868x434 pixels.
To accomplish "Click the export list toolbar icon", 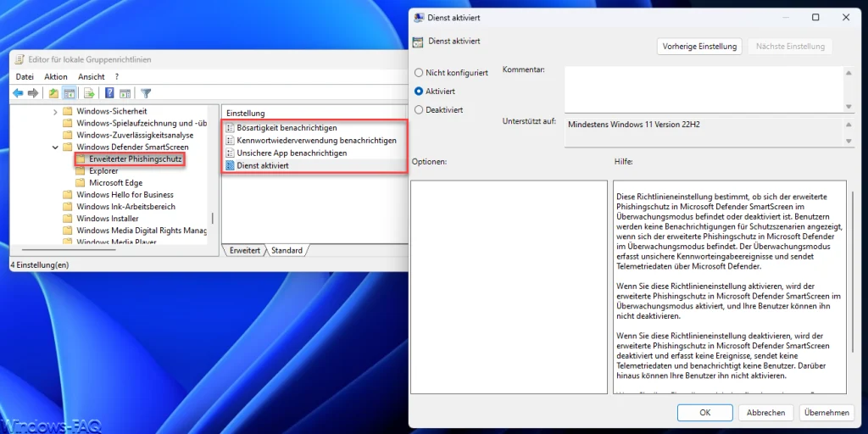I will (x=89, y=93).
